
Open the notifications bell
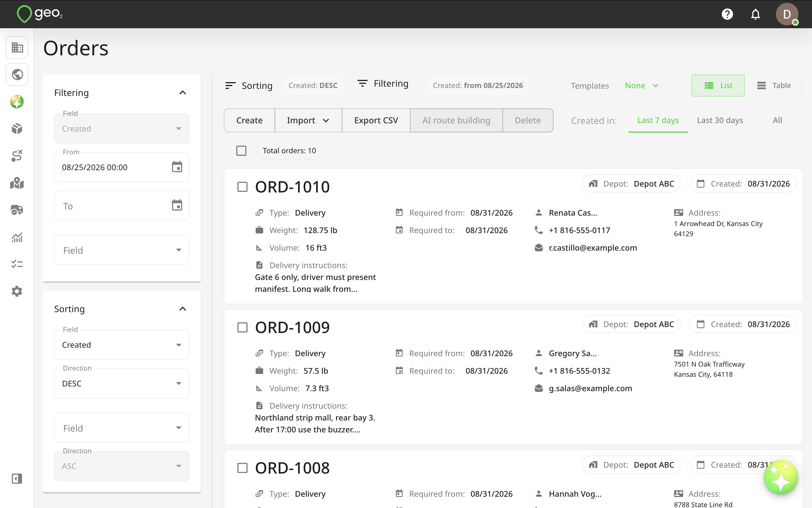755,14
